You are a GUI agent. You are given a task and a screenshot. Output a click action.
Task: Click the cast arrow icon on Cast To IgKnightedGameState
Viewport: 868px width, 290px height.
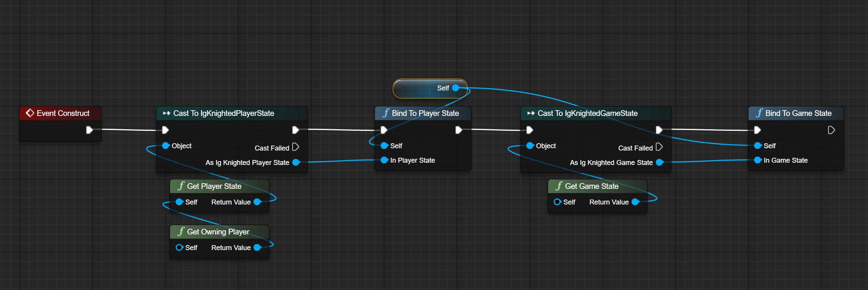pos(531,113)
